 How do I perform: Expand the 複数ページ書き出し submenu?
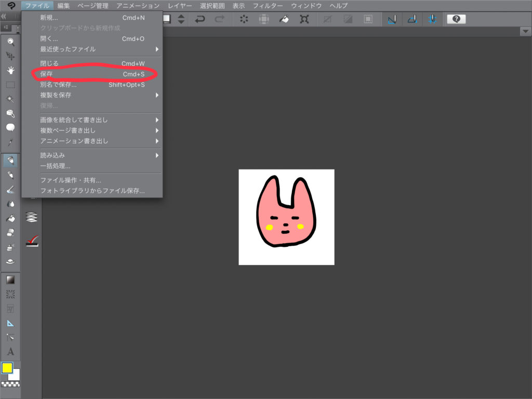[92, 130]
